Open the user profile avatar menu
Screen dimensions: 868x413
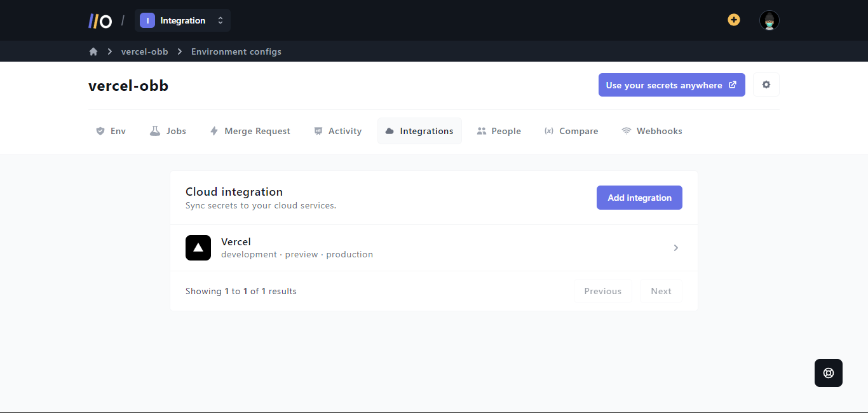(x=770, y=20)
